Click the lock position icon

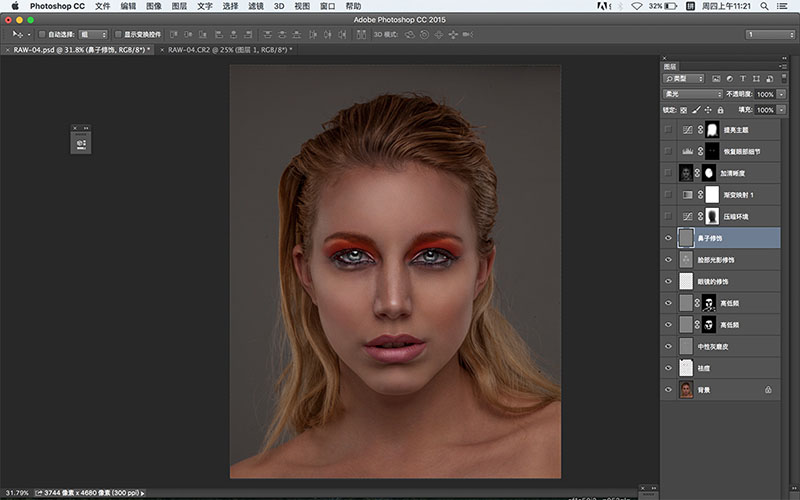pyautogui.click(x=707, y=109)
